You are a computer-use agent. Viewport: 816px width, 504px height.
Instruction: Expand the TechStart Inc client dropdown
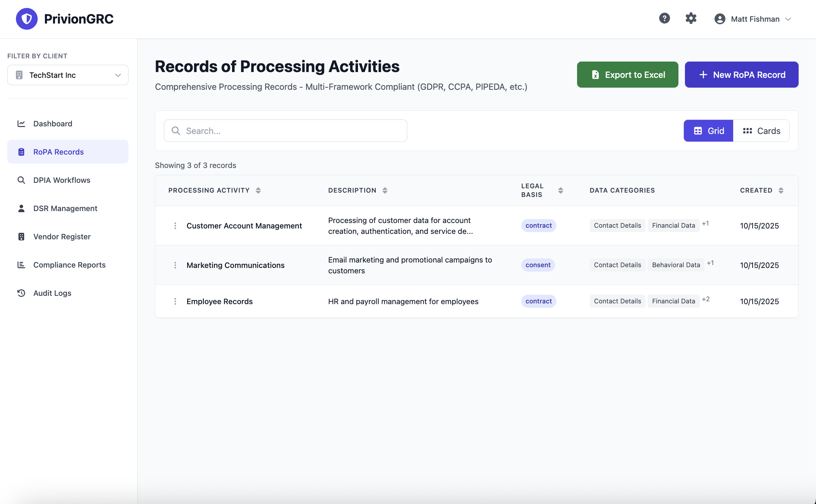point(68,75)
